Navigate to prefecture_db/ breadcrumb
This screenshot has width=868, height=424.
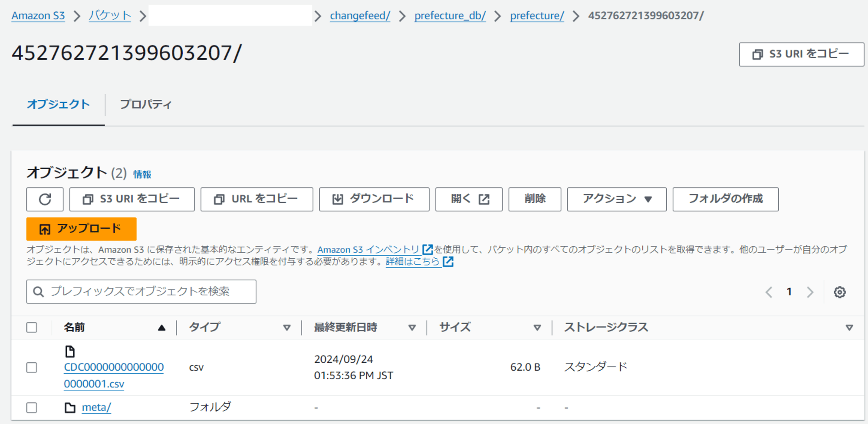(x=450, y=16)
